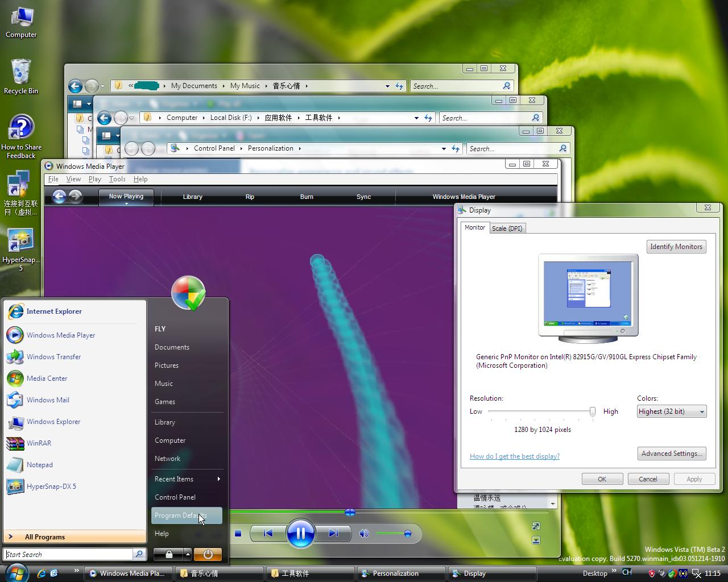
Task: Open Play menu in Media Player
Action: [94, 179]
